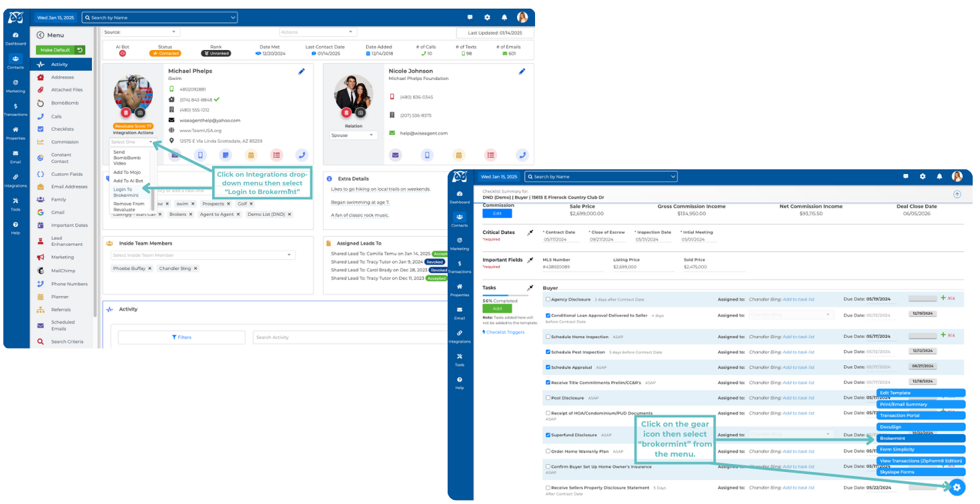Click the blue Commission Edit button
Screen dimensions: 980x504
coord(497,213)
